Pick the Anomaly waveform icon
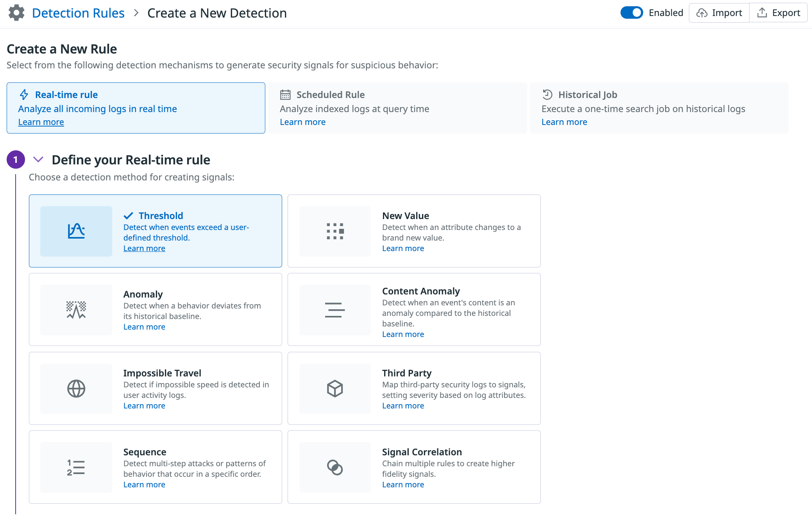812x517 pixels. (76, 310)
